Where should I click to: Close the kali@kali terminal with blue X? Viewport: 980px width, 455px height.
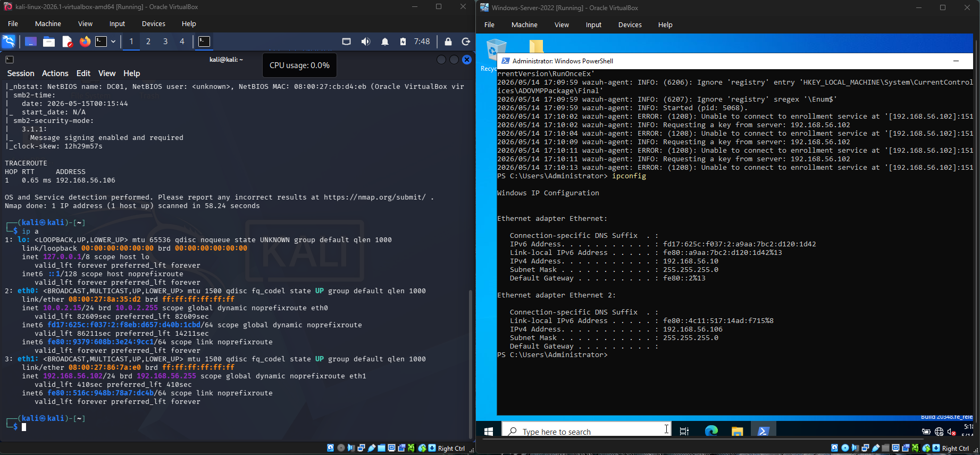pyautogui.click(x=467, y=60)
